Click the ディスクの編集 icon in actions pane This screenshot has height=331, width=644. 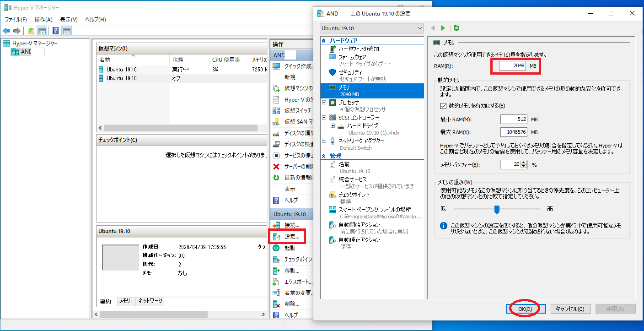click(x=276, y=133)
